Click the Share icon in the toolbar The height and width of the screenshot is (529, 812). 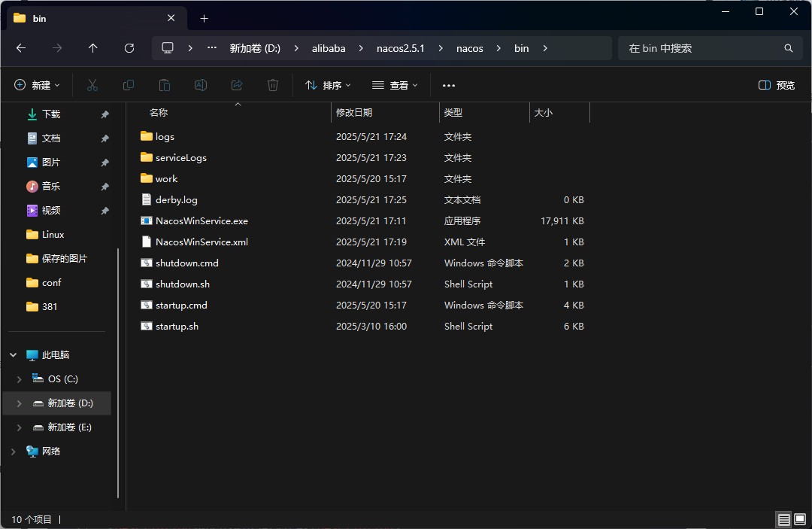tap(237, 85)
